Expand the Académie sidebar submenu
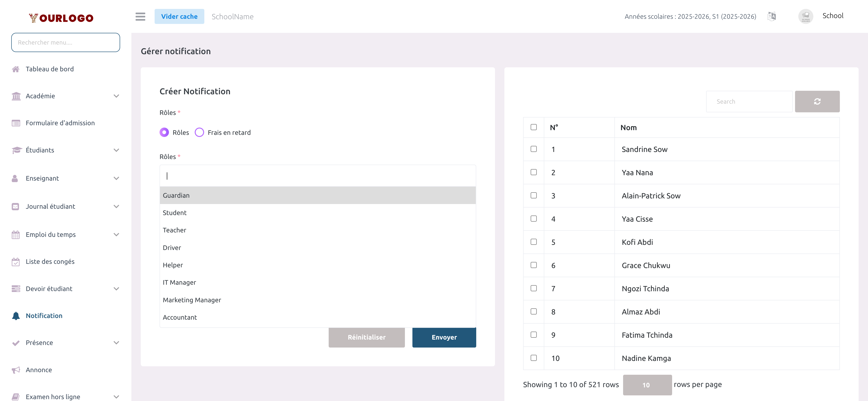Viewport: 868px width, 401px height. pos(116,96)
